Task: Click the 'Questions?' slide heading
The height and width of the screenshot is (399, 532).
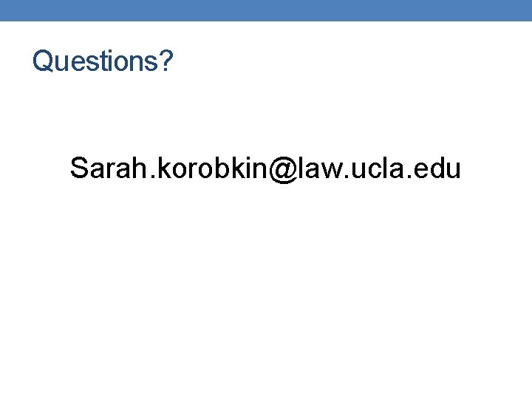Action: tap(103, 61)
